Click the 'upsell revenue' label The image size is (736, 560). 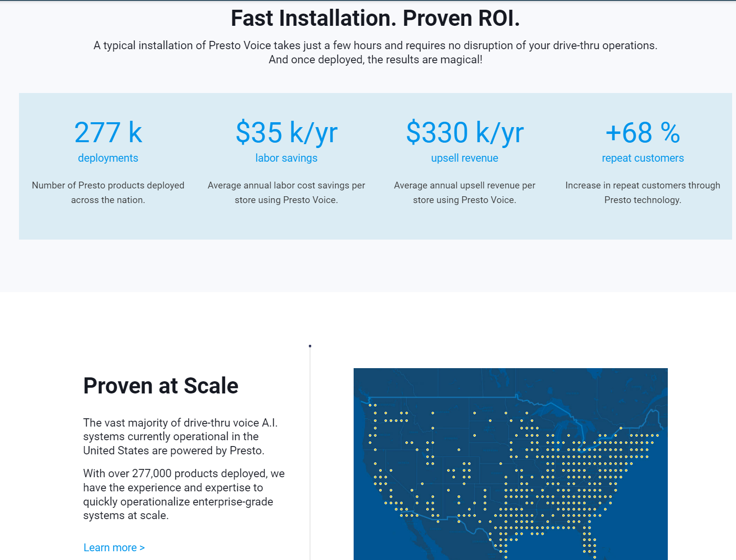coord(465,158)
